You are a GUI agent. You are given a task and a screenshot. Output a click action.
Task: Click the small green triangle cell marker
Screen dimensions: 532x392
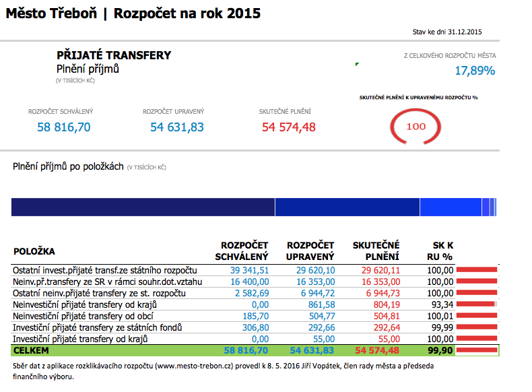tap(357, 64)
